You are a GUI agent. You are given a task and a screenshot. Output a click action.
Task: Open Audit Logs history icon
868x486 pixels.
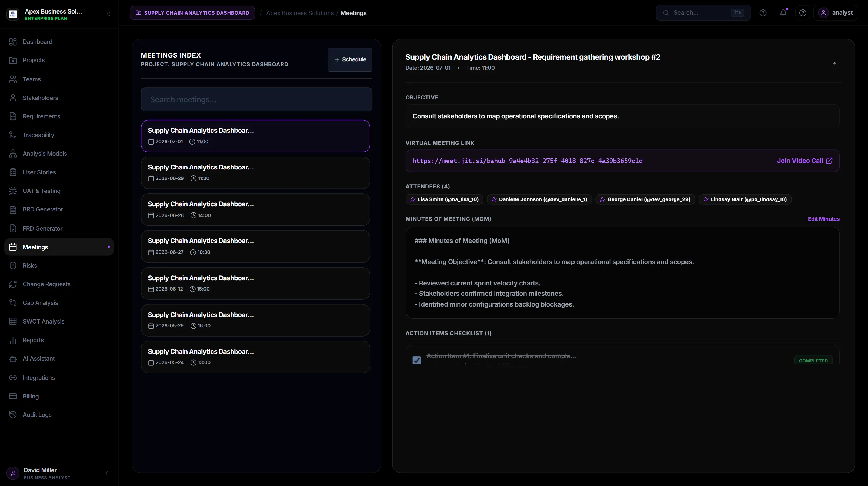pyautogui.click(x=13, y=415)
